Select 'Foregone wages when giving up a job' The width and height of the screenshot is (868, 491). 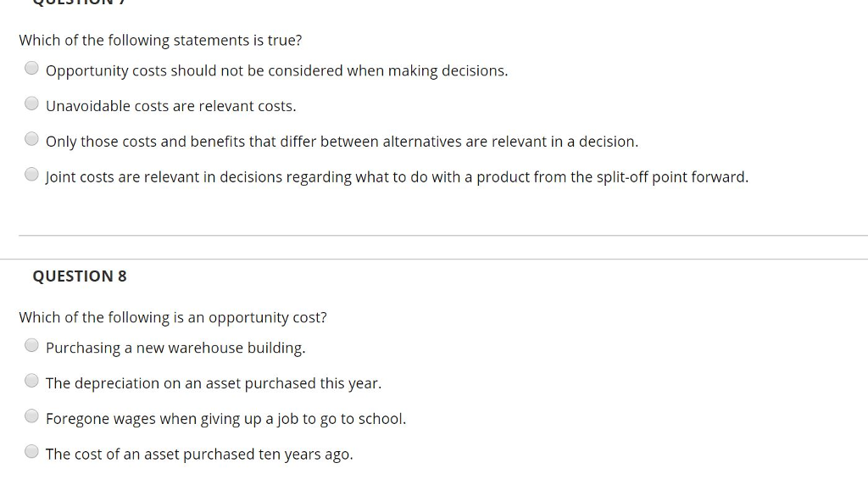31,416
